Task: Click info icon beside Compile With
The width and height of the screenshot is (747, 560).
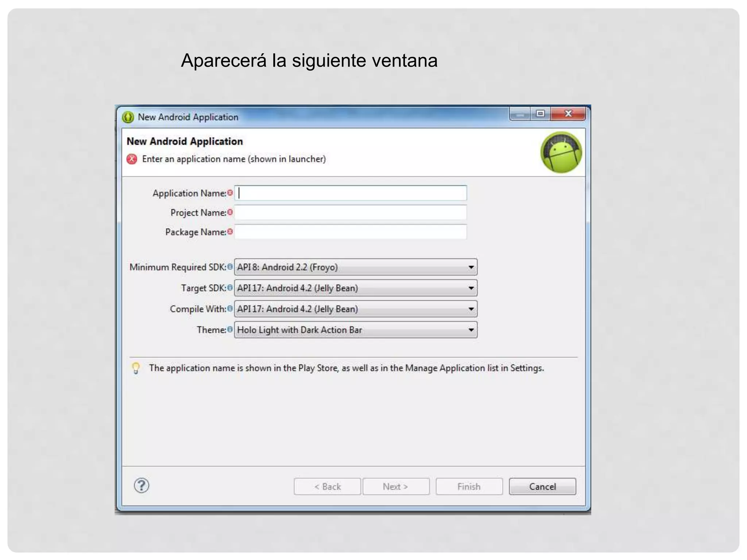Action: (x=230, y=308)
